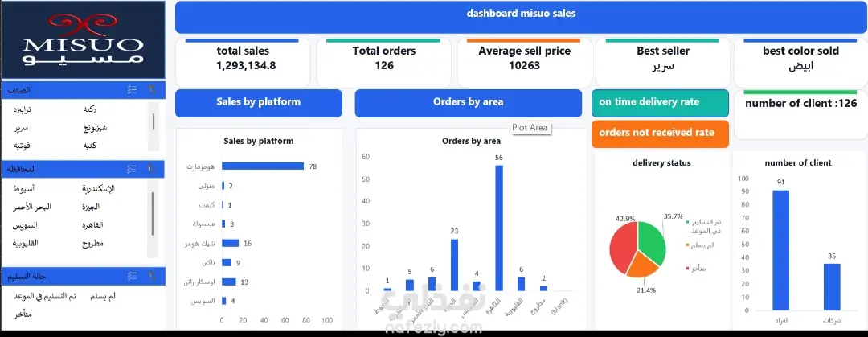This screenshot has height=337, width=868.
Task: Select لم يسلم delivery status filter
Action: (103, 297)
